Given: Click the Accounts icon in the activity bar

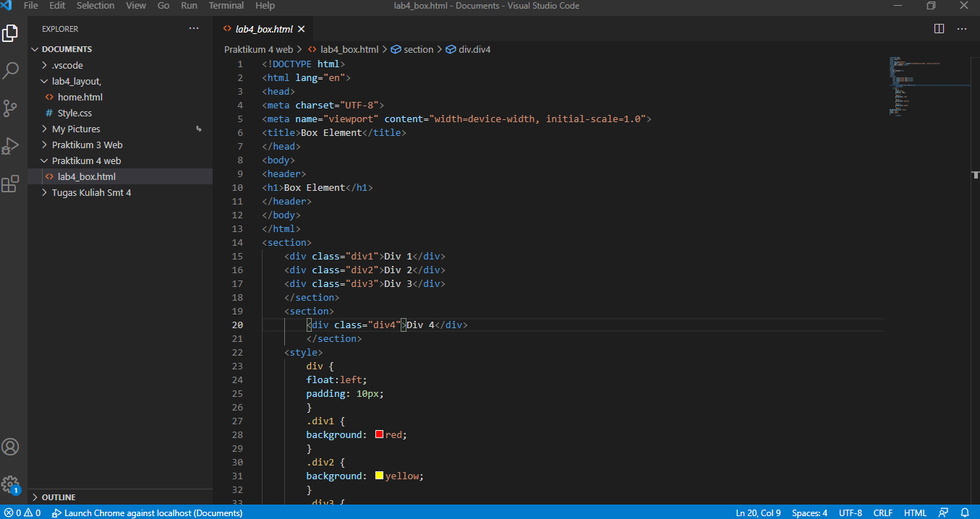Looking at the screenshot, I should (10, 447).
